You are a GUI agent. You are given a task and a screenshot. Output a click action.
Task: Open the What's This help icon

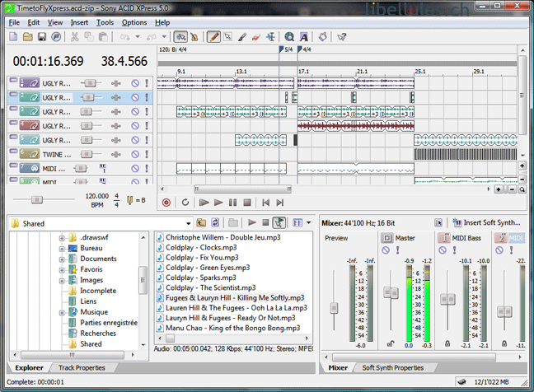(342, 37)
